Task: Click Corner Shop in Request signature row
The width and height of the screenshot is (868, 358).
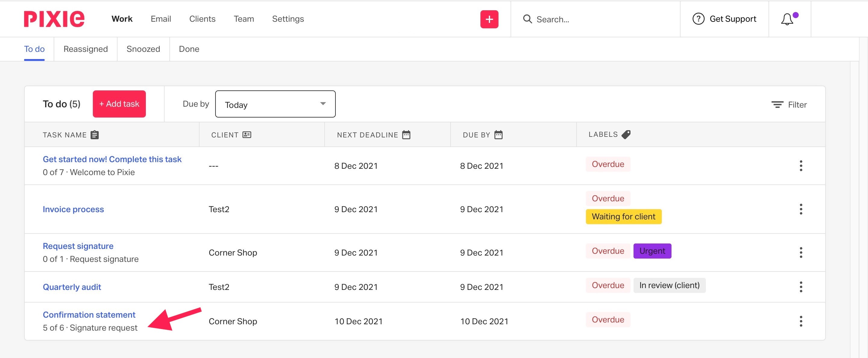Action: point(233,253)
